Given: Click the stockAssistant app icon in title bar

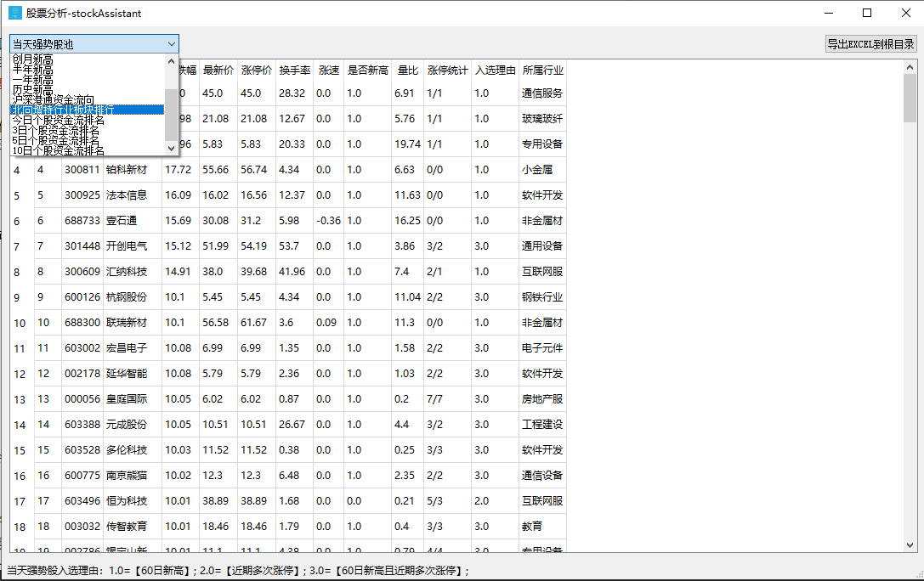Looking at the screenshot, I should pyautogui.click(x=14, y=14).
